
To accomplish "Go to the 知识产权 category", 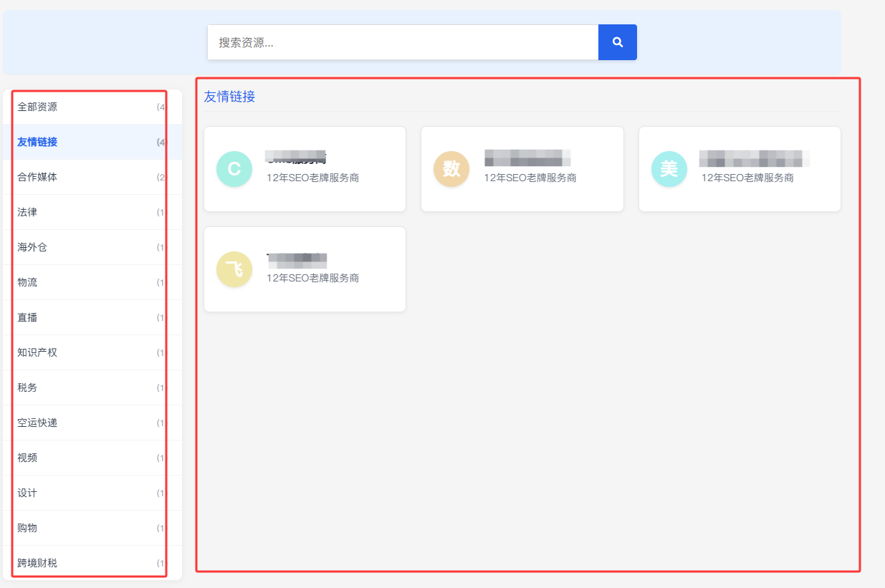I will (x=92, y=352).
